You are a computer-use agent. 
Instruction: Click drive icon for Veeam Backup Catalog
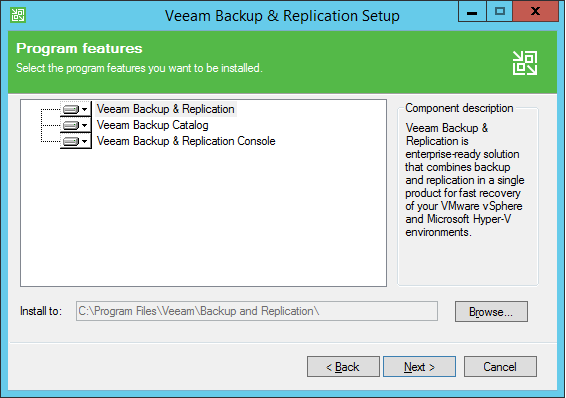tap(71, 125)
